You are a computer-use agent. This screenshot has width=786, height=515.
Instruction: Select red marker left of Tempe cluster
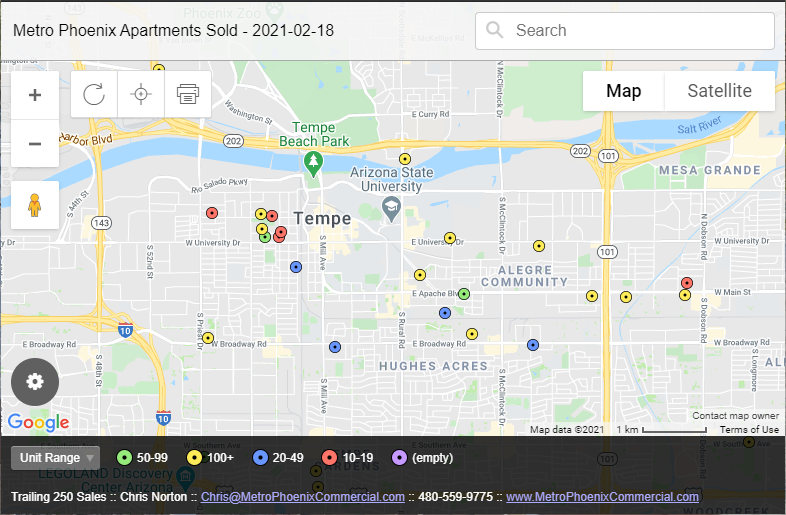pos(212,213)
